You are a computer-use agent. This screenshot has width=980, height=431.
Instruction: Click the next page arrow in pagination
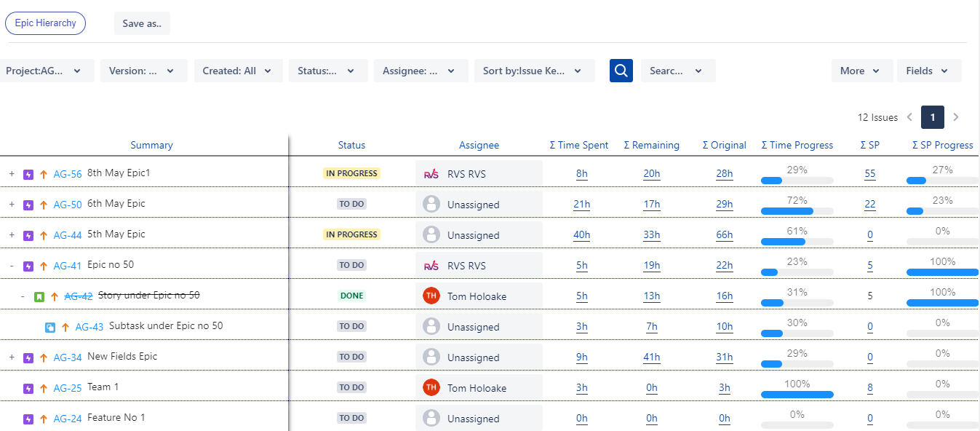(x=955, y=116)
